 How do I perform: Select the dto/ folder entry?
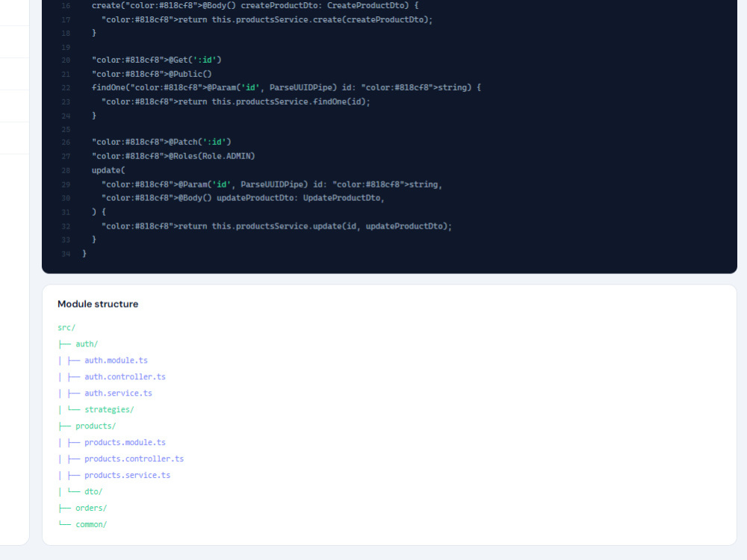(94, 491)
